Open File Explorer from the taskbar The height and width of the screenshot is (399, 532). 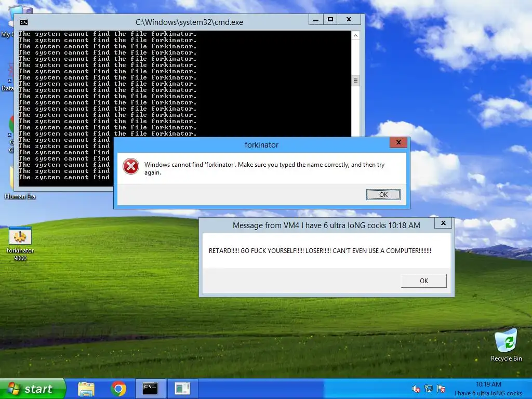point(86,389)
